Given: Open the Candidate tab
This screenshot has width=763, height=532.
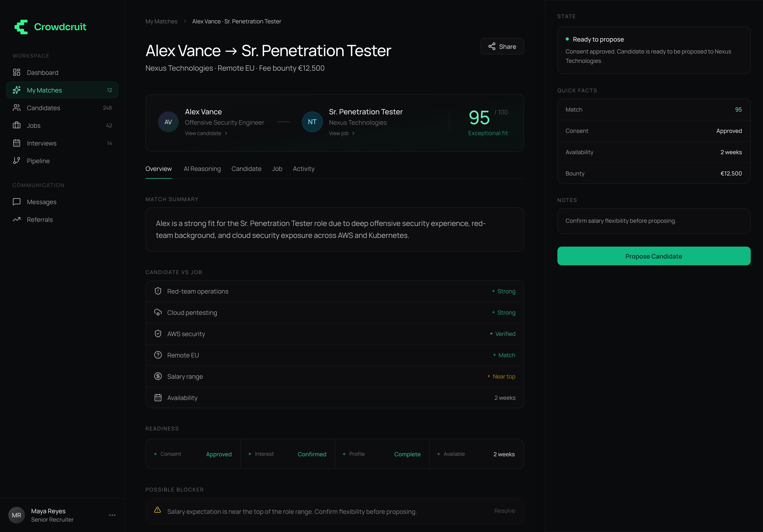Looking at the screenshot, I should click(246, 169).
